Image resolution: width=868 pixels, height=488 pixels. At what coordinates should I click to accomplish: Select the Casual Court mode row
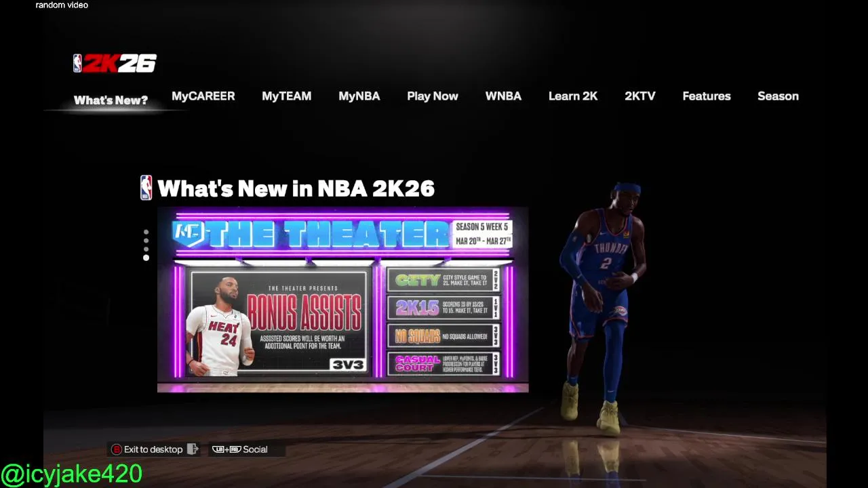pos(444,364)
